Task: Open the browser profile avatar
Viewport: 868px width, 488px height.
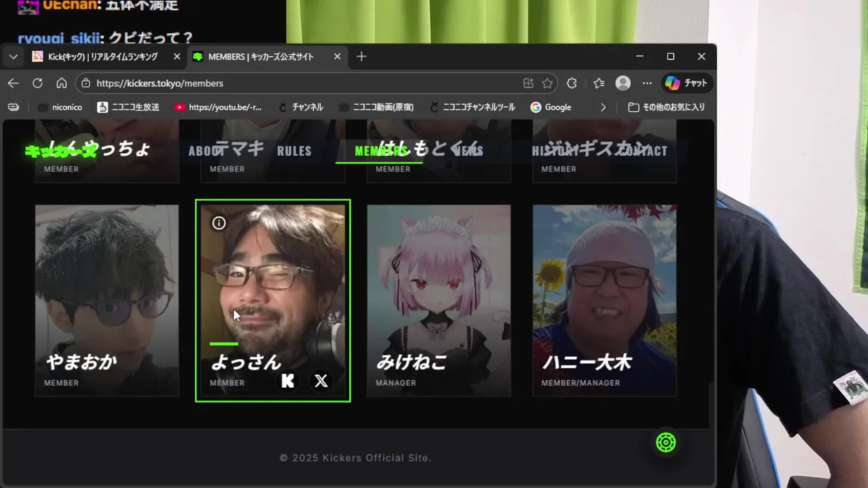Action: coord(623,83)
